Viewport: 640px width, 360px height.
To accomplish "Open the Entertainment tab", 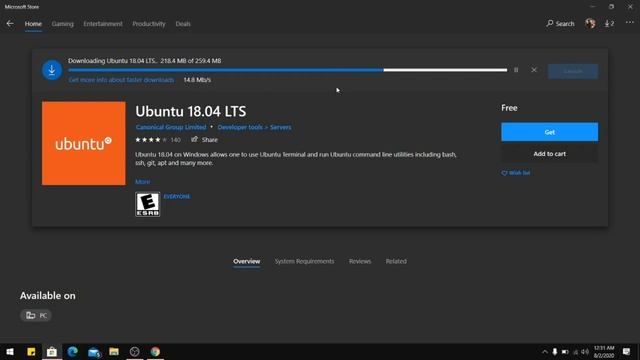I will click(103, 24).
